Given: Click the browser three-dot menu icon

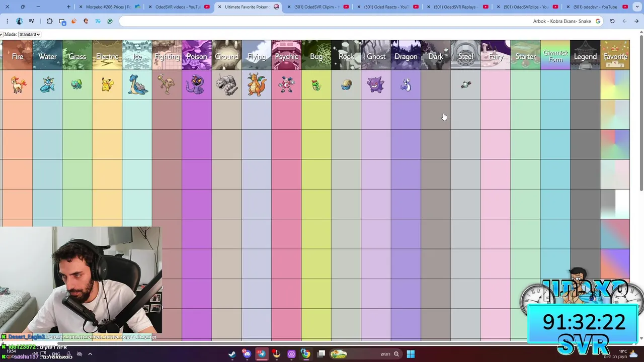Looking at the screenshot, I should [x=7, y=21].
